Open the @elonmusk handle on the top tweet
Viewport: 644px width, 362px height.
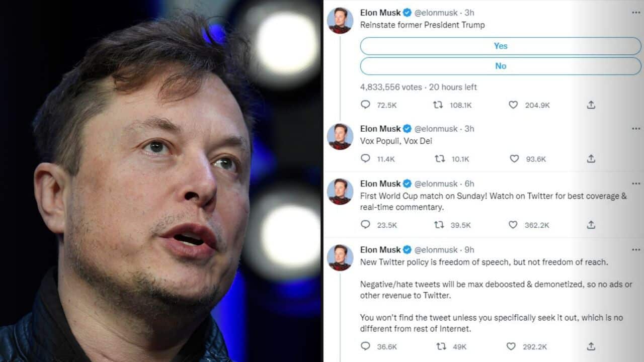pos(435,13)
